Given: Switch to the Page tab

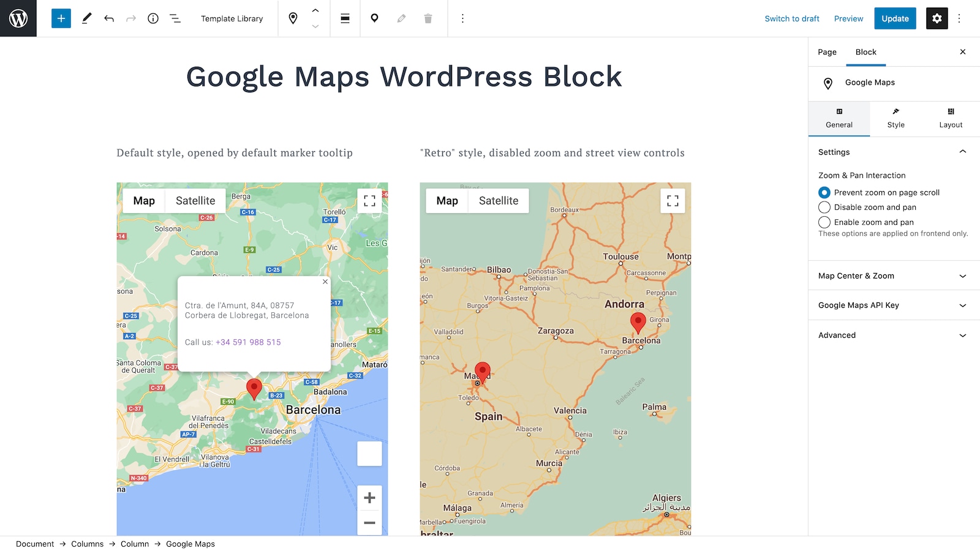Looking at the screenshot, I should click(x=827, y=52).
